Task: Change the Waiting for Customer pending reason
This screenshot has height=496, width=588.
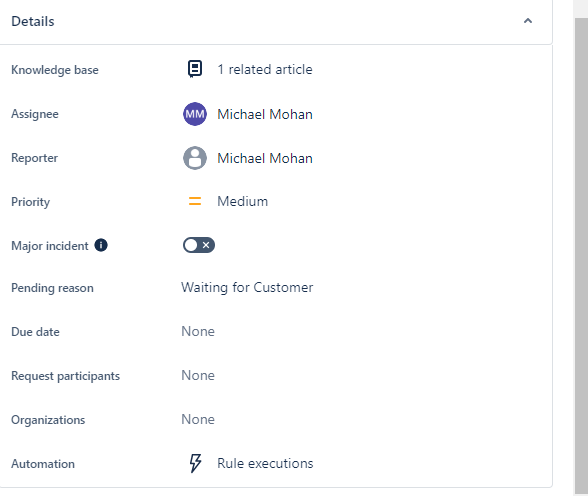Action: [247, 288]
